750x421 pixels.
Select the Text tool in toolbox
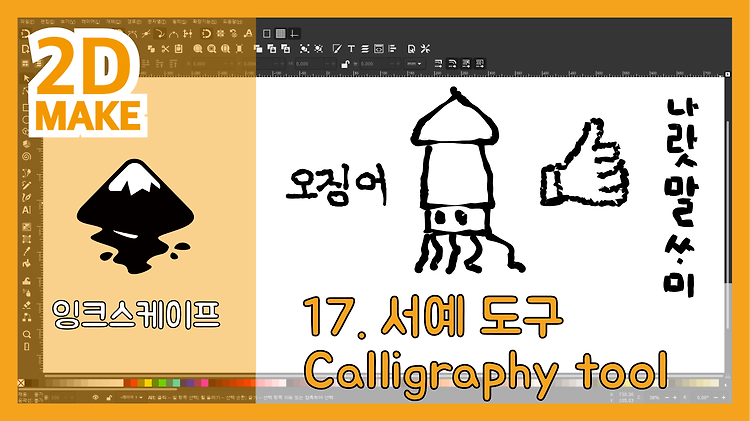[26, 210]
